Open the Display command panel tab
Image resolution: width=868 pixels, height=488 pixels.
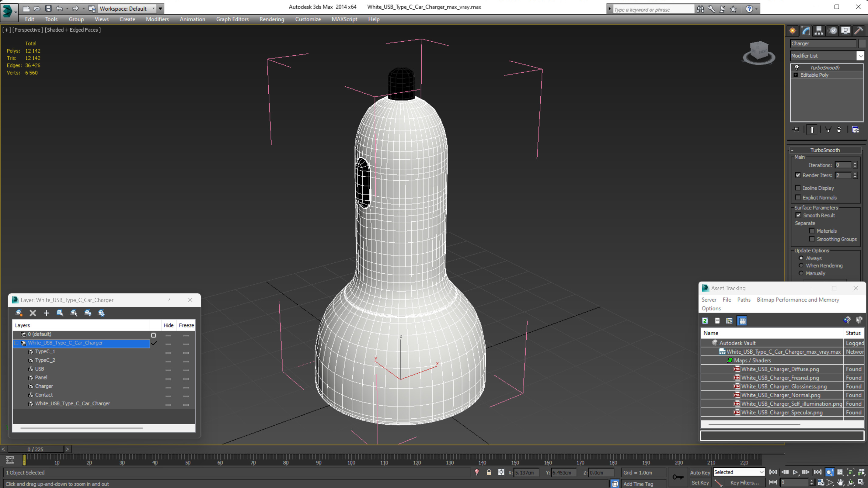tap(845, 31)
